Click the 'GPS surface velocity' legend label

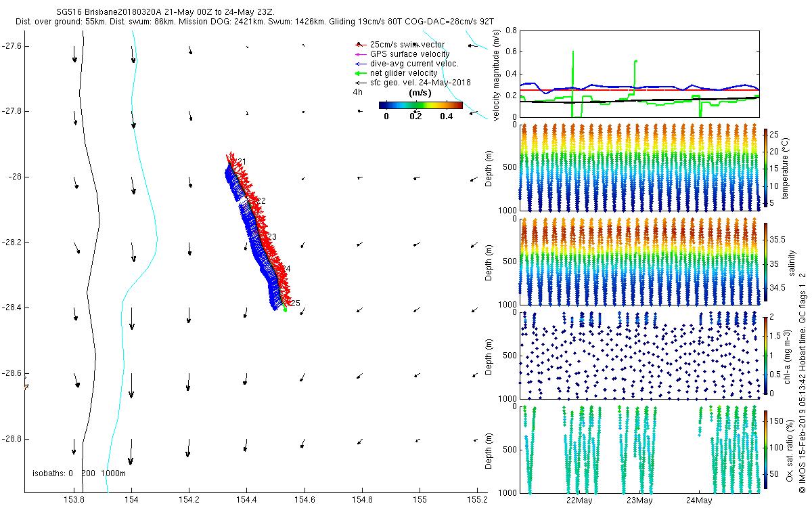409,54
